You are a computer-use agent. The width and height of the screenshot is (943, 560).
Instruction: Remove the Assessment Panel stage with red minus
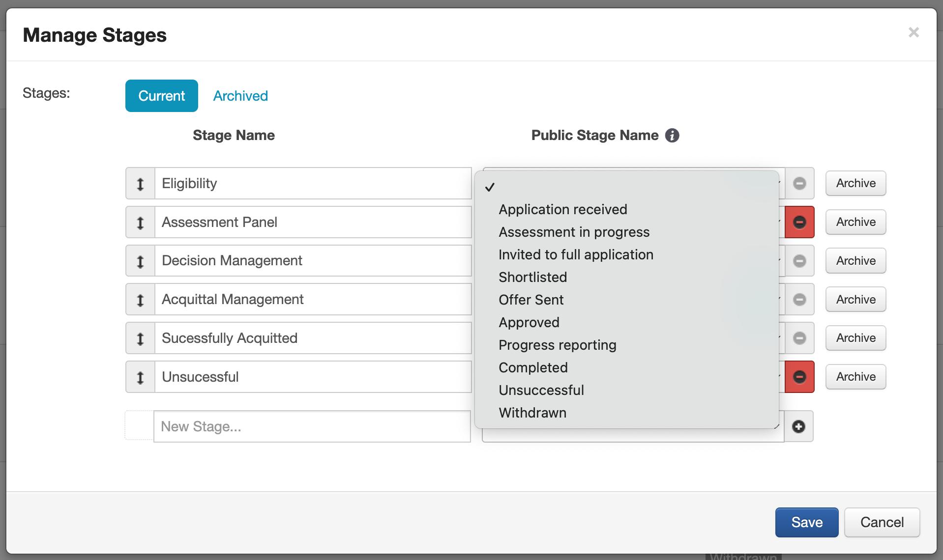coord(799,223)
